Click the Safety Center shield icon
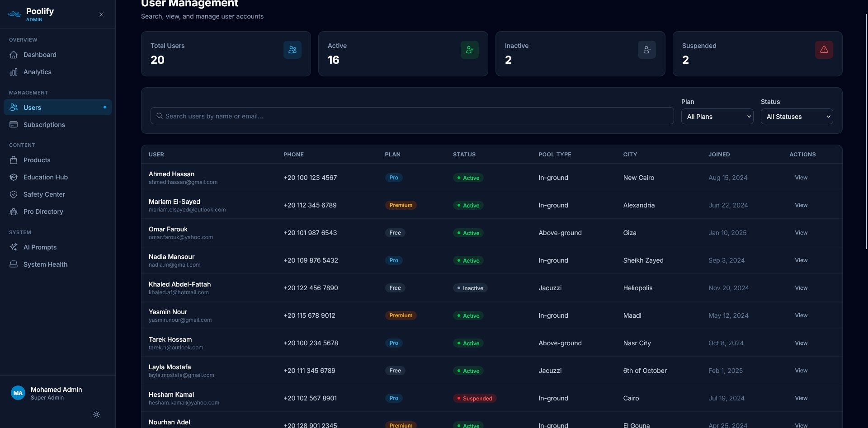Viewport: 868px width, 428px height. click(x=14, y=194)
